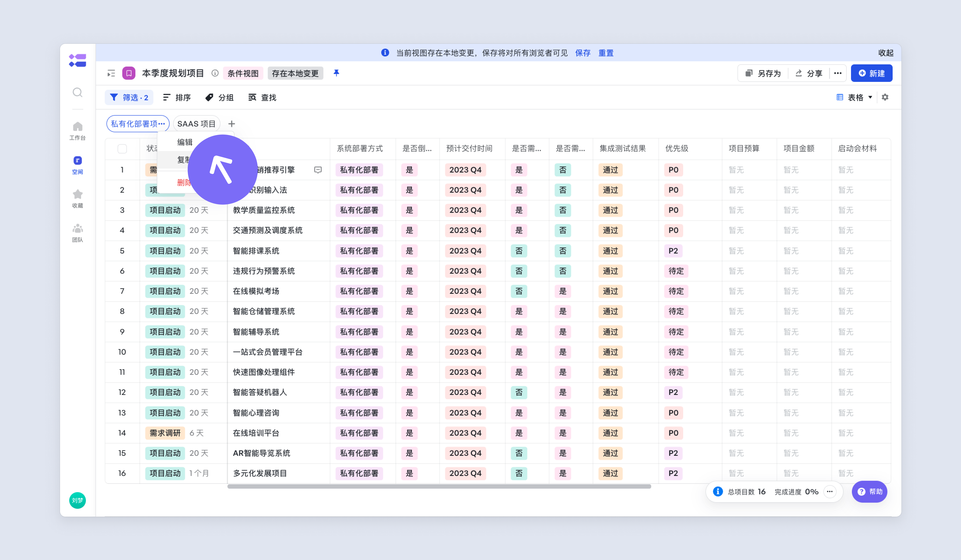Open 查找 search in toolbar

pyautogui.click(x=262, y=97)
